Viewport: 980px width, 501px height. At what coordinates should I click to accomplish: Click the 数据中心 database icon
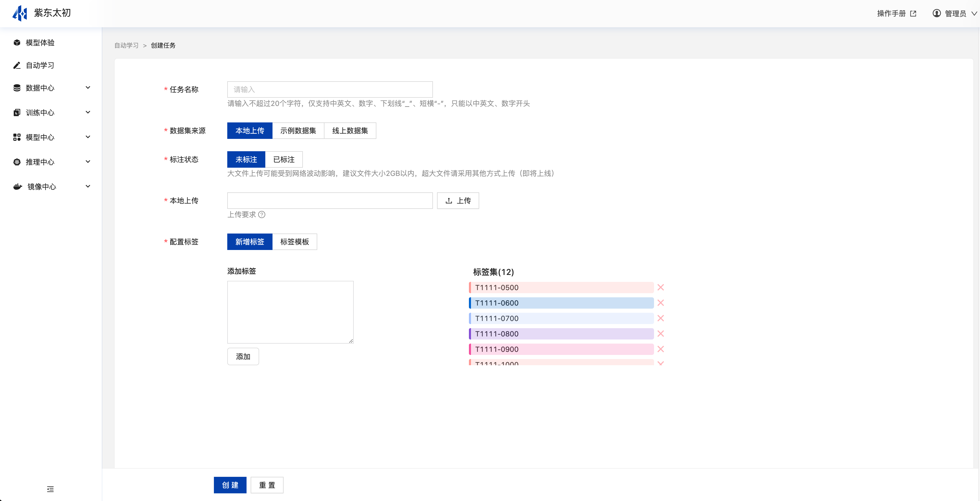17,88
